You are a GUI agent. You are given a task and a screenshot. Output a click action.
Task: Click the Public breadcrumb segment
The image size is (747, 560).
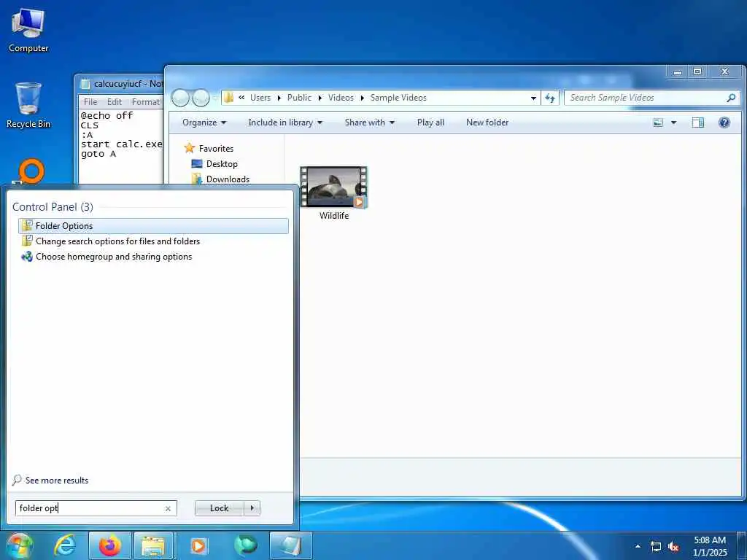(x=299, y=98)
